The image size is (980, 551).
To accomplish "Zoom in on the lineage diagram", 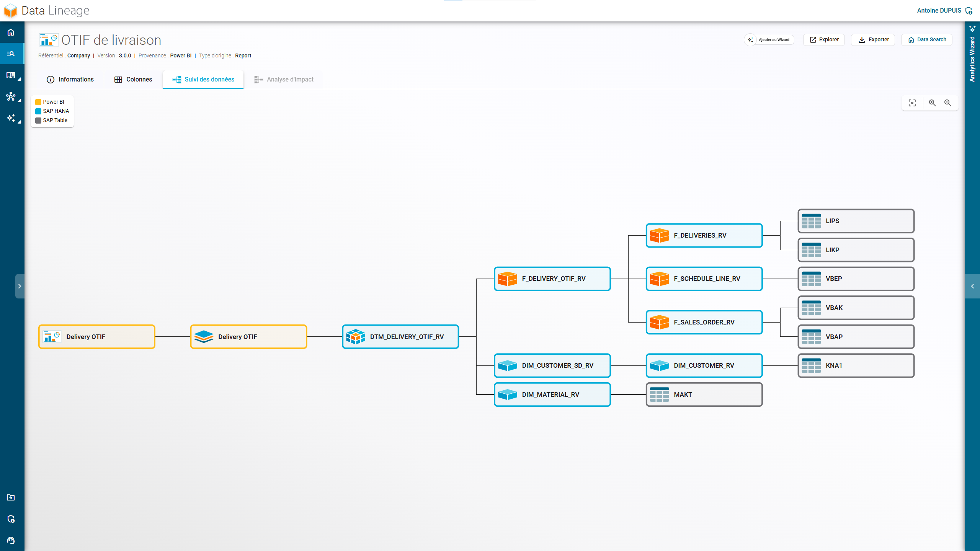I will point(933,103).
